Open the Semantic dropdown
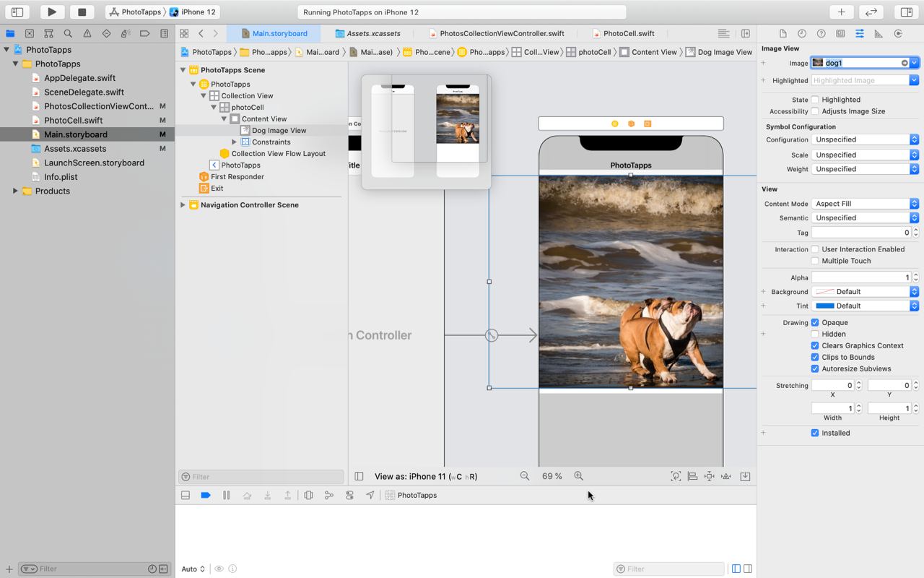This screenshot has width=924, height=578. (x=865, y=217)
